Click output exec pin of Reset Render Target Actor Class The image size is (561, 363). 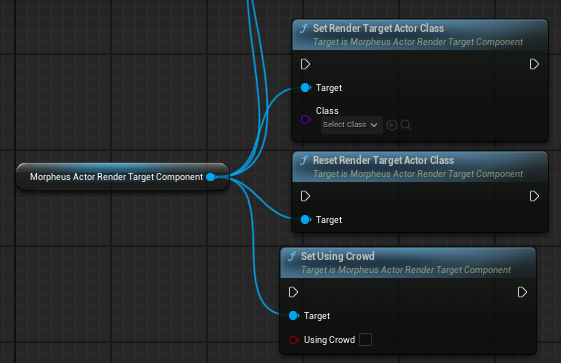tap(534, 196)
